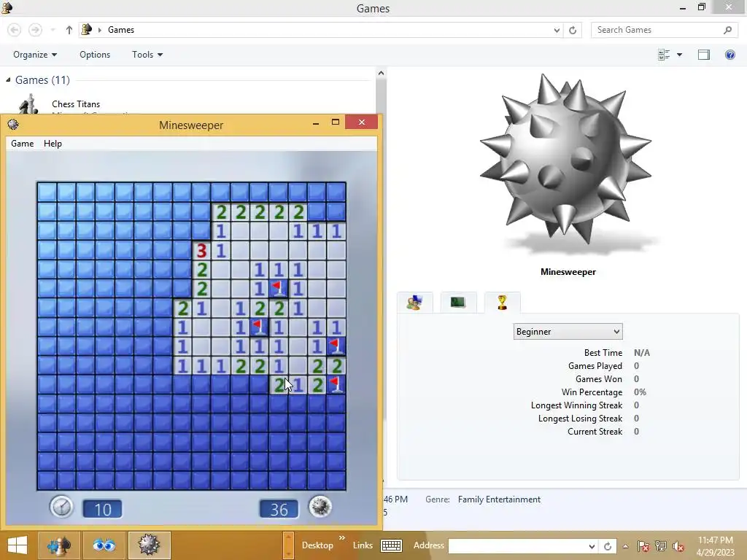The height and width of the screenshot is (560, 747).
Task: Open the view options dropdown arrow
Action: pyautogui.click(x=679, y=55)
